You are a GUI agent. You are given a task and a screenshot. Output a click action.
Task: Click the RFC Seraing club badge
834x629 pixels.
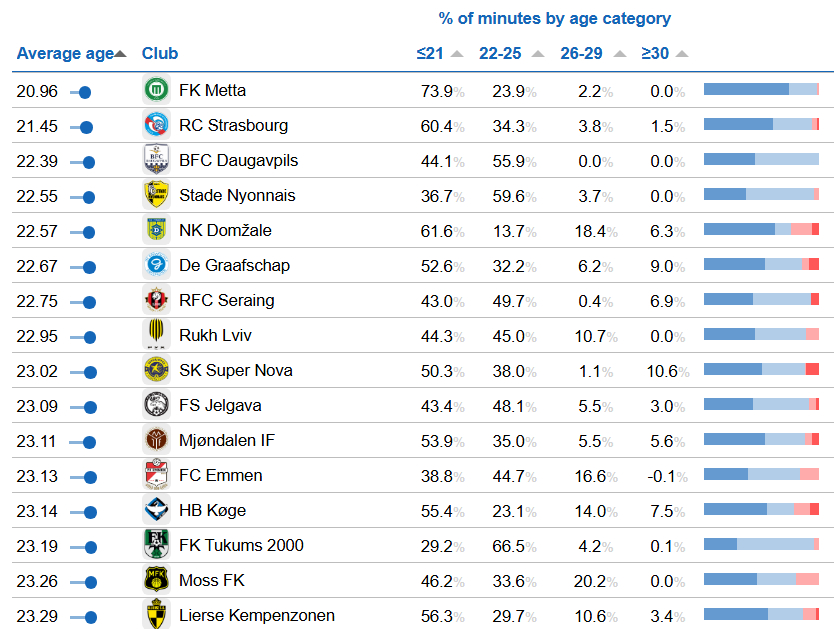point(155,300)
